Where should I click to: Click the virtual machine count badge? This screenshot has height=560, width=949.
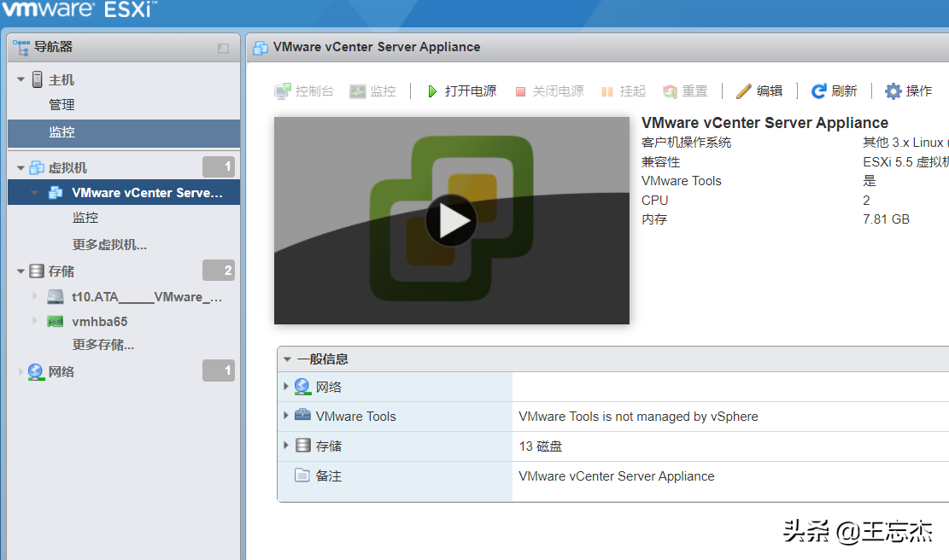pos(219,166)
